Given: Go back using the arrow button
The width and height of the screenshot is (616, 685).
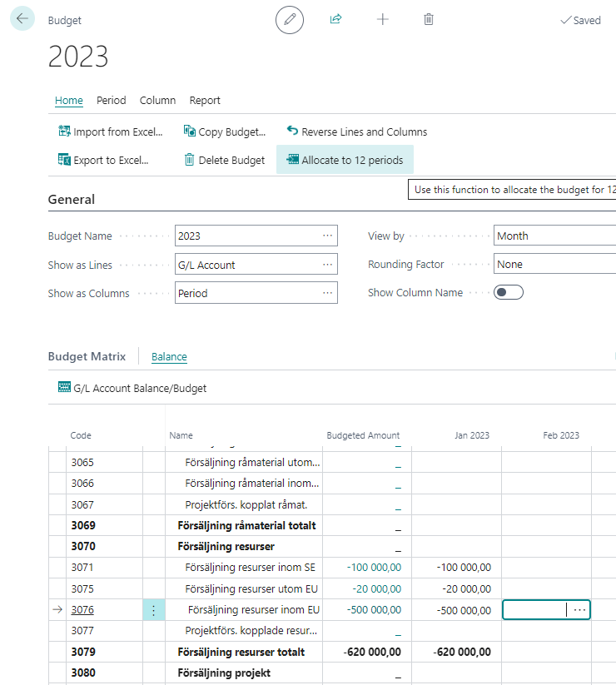Looking at the screenshot, I should [x=22, y=19].
